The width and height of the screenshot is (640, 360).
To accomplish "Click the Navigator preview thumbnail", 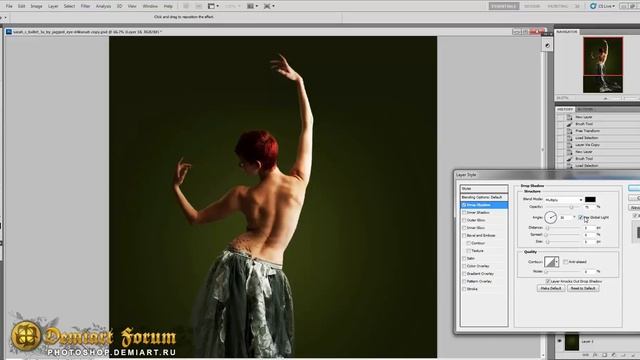I will (x=603, y=65).
